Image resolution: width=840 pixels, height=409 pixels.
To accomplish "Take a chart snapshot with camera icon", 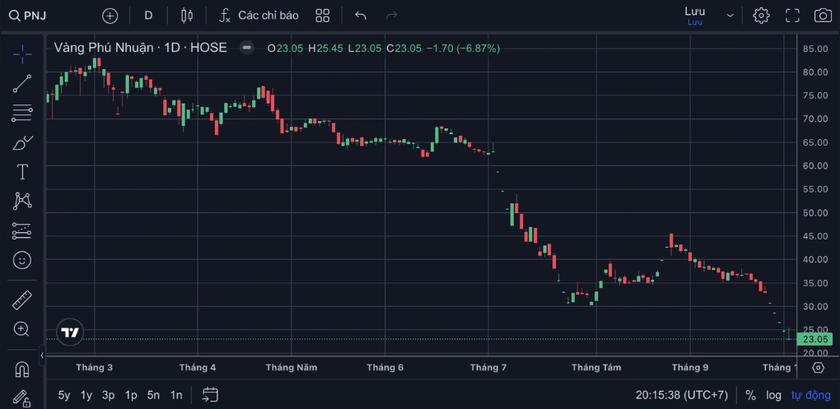I will click(x=823, y=16).
